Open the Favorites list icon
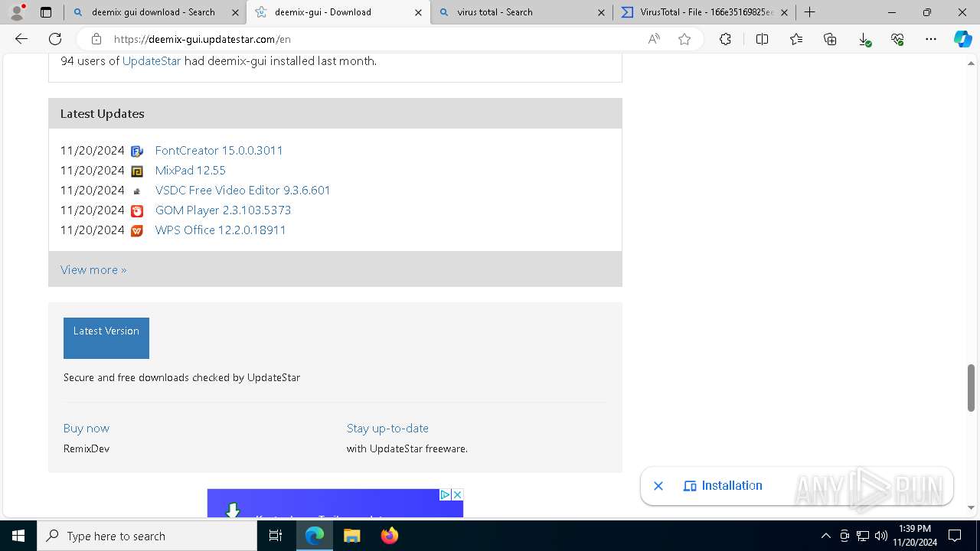Viewport: 980px width, 551px height. (x=796, y=39)
